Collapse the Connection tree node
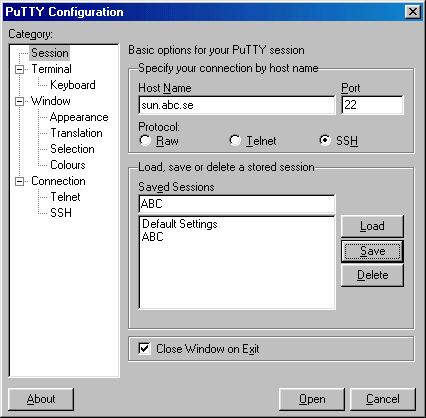Viewport: 426px width, 418px height. [x=20, y=181]
